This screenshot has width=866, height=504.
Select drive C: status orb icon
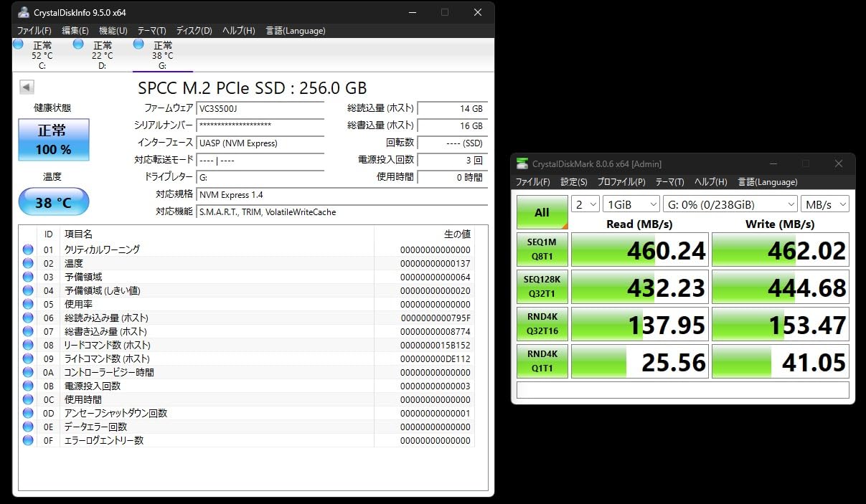[x=19, y=45]
